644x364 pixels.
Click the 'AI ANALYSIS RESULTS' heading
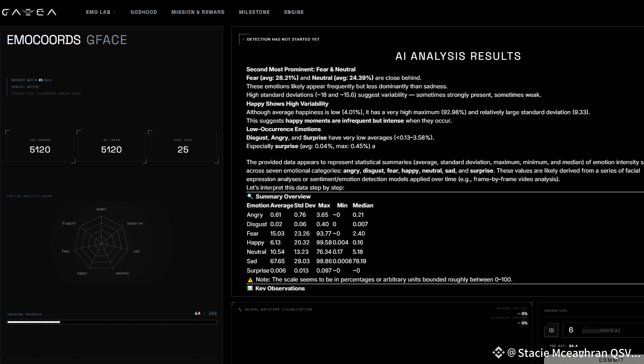coord(458,56)
